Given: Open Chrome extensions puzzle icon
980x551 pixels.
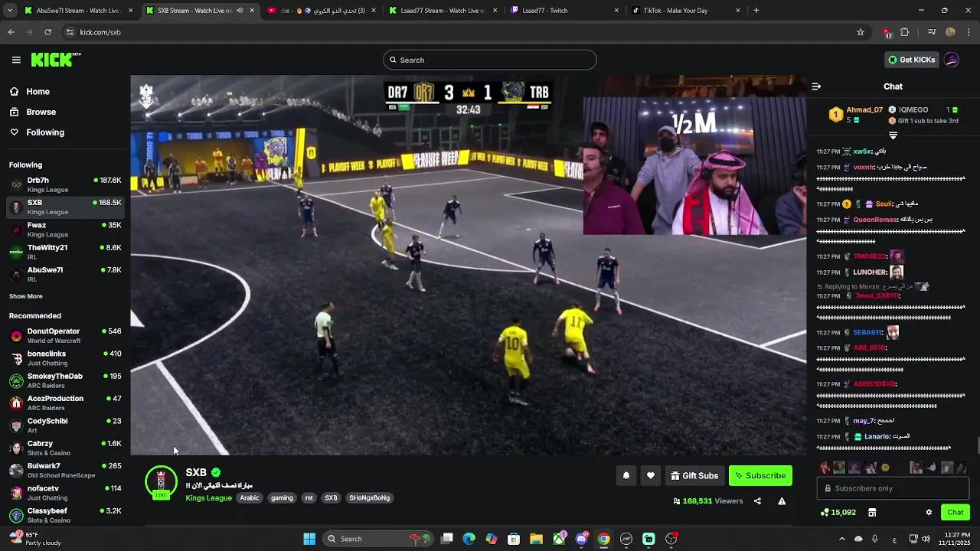Looking at the screenshot, I should coord(905,32).
